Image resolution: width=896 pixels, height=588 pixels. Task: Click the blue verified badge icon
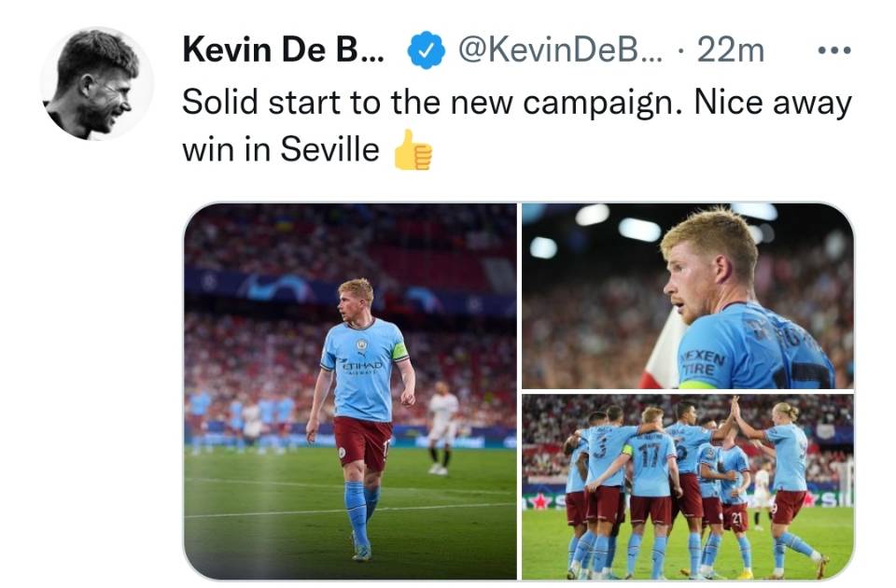[426, 50]
